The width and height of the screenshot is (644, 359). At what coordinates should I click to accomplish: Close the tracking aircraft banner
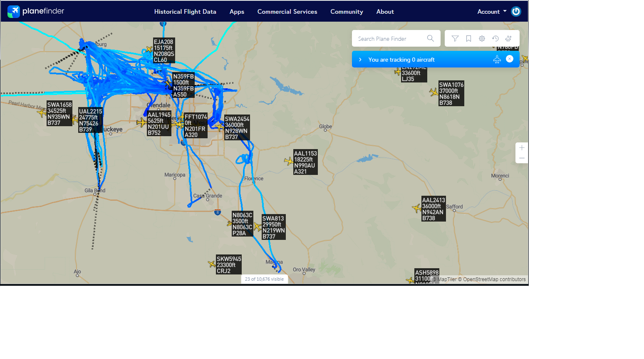pyautogui.click(x=510, y=59)
